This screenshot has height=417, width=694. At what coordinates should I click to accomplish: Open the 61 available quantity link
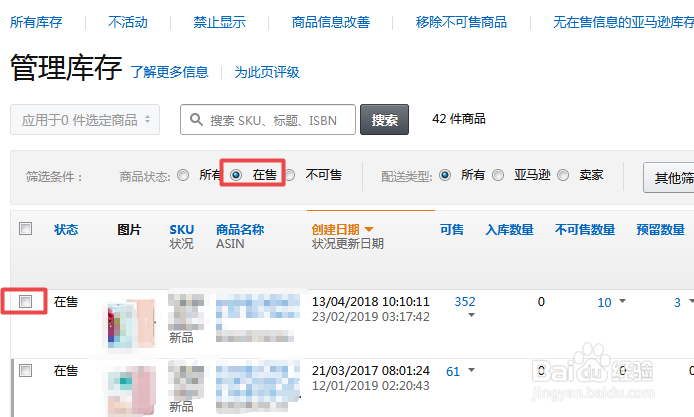pyautogui.click(x=453, y=371)
